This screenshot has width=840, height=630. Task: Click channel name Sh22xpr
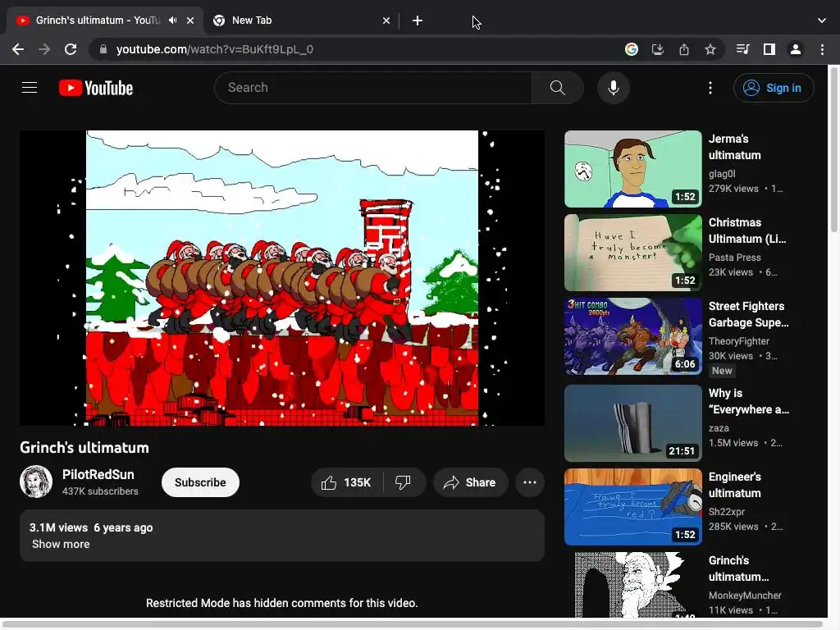tap(727, 512)
